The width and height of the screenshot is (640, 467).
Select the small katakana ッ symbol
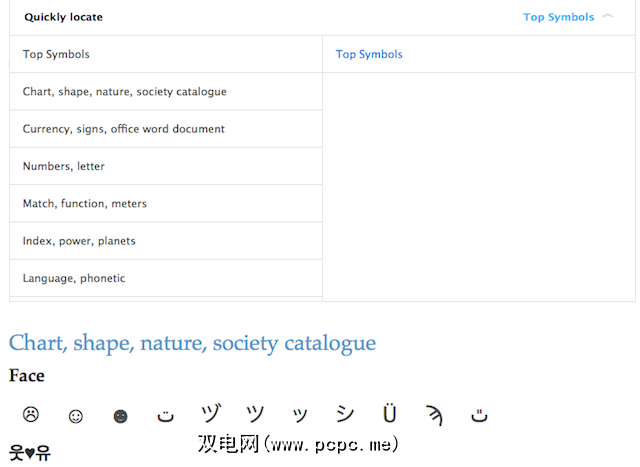coord(299,416)
